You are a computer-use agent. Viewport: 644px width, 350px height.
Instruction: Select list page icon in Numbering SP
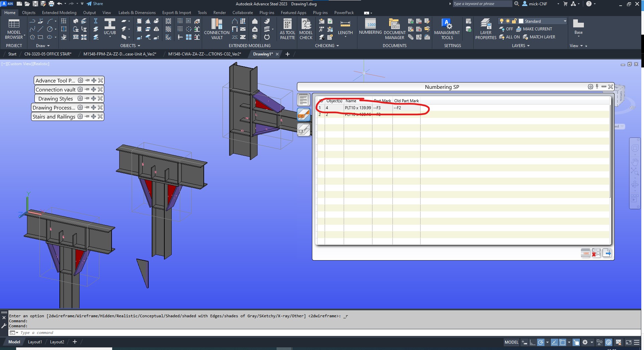coord(304,100)
